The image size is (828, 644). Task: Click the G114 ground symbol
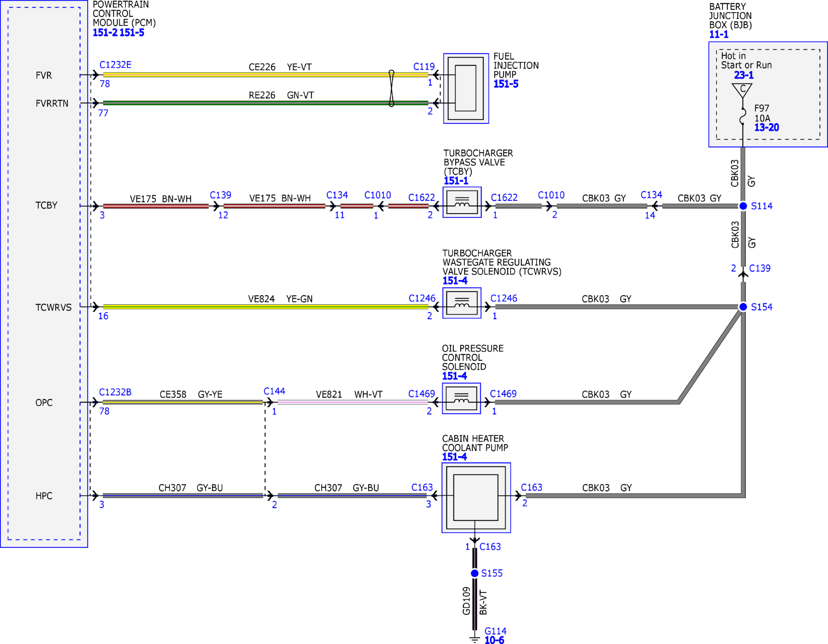tap(475, 639)
